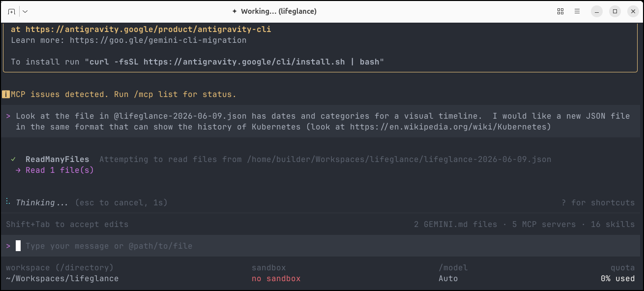The height and width of the screenshot is (291, 644).
Task: Open a new terminal tab
Action: [12, 11]
